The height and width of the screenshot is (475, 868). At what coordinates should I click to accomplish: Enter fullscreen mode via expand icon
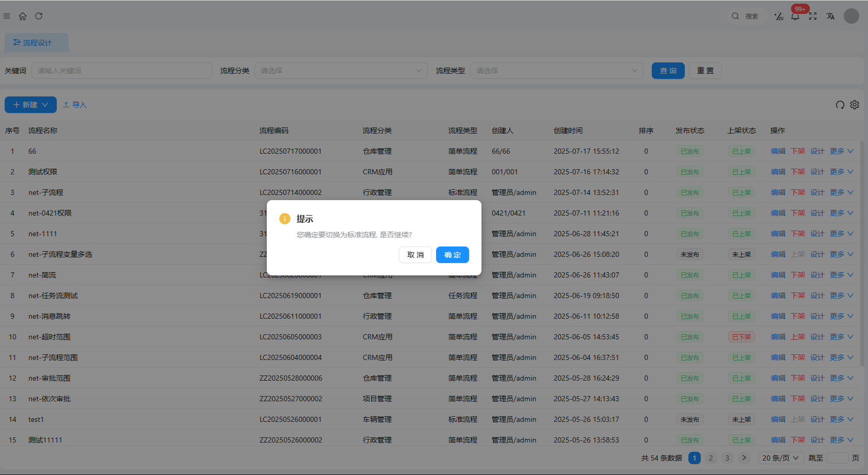(813, 17)
